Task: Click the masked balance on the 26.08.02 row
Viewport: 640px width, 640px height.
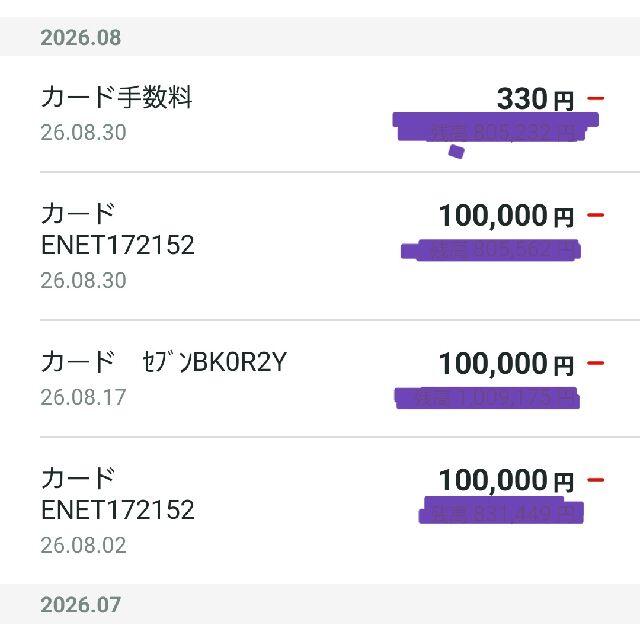Action: pyautogui.click(x=501, y=510)
